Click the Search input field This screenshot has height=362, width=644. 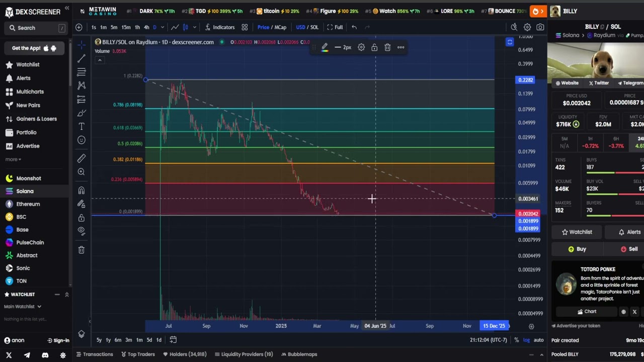[37, 28]
